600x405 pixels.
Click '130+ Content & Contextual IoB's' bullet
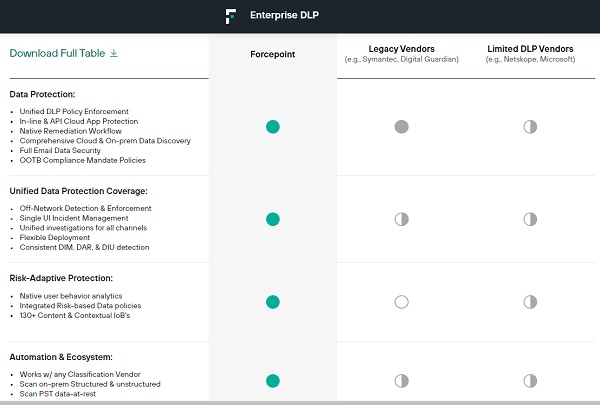pos(75,315)
